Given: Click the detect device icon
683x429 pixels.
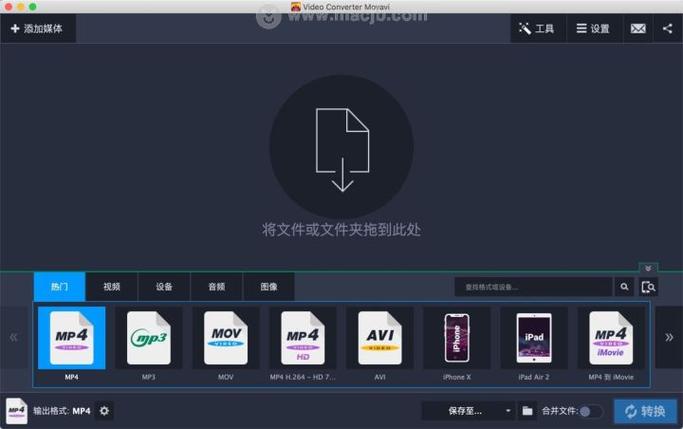Looking at the screenshot, I should click(x=648, y=287).
